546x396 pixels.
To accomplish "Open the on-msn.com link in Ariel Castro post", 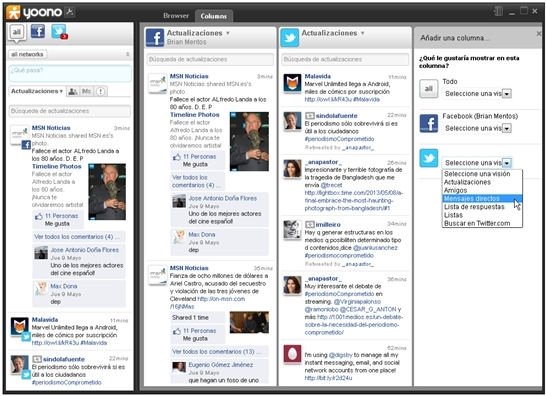I will pyautogui.click(x=208, y=303).
